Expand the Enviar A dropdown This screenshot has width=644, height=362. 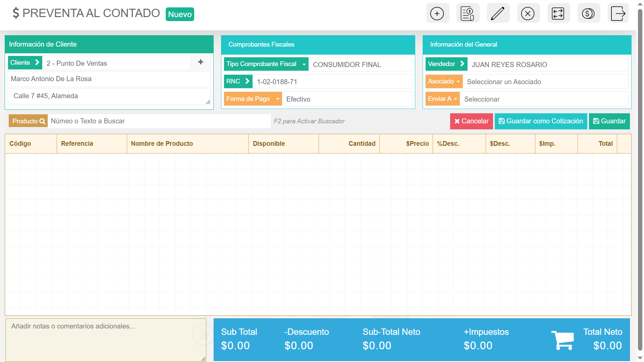click(442, 99)
